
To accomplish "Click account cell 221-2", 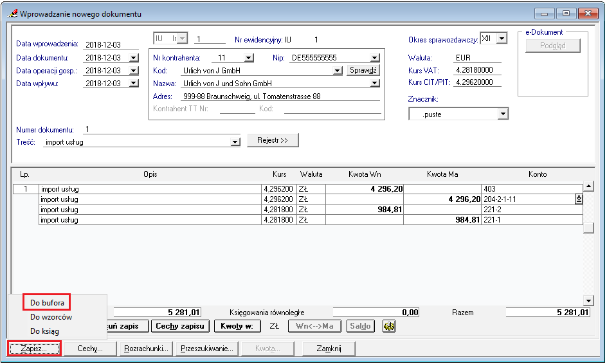I will point(532,210).
